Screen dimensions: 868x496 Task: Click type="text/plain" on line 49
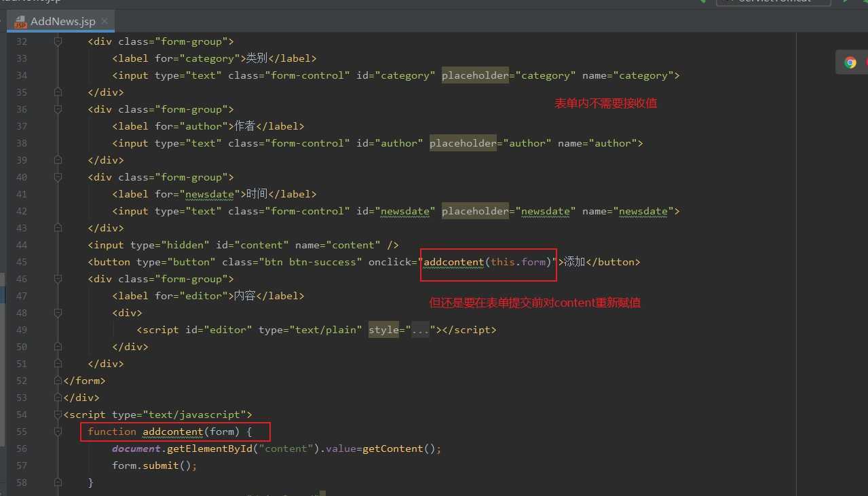pyautogui.click(x=310, y=330)
